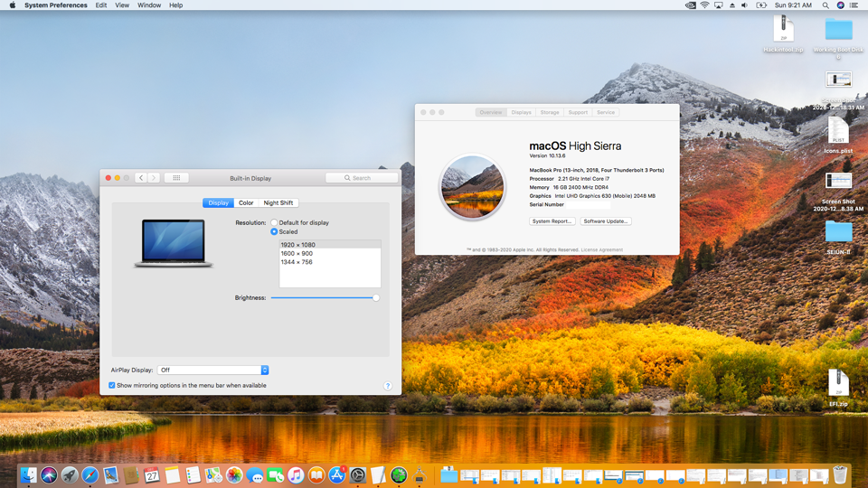Go back in System Preferences
Viewport: 868px width, 488px height.
(141, 178)
